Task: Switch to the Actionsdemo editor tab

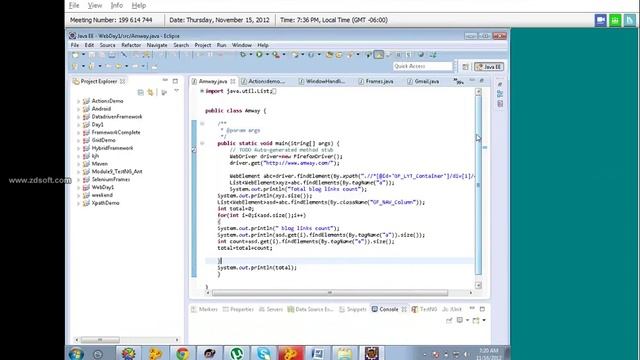Action: point(263,81)
